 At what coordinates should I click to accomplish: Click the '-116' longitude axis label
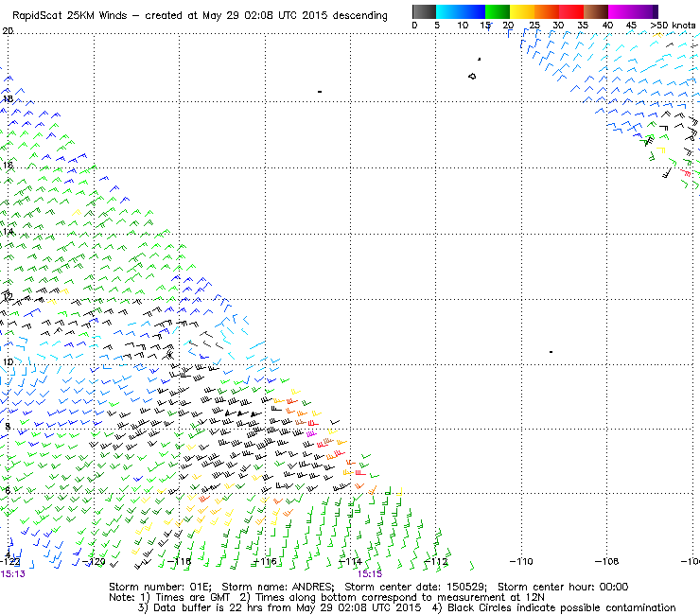click(265, 561)
